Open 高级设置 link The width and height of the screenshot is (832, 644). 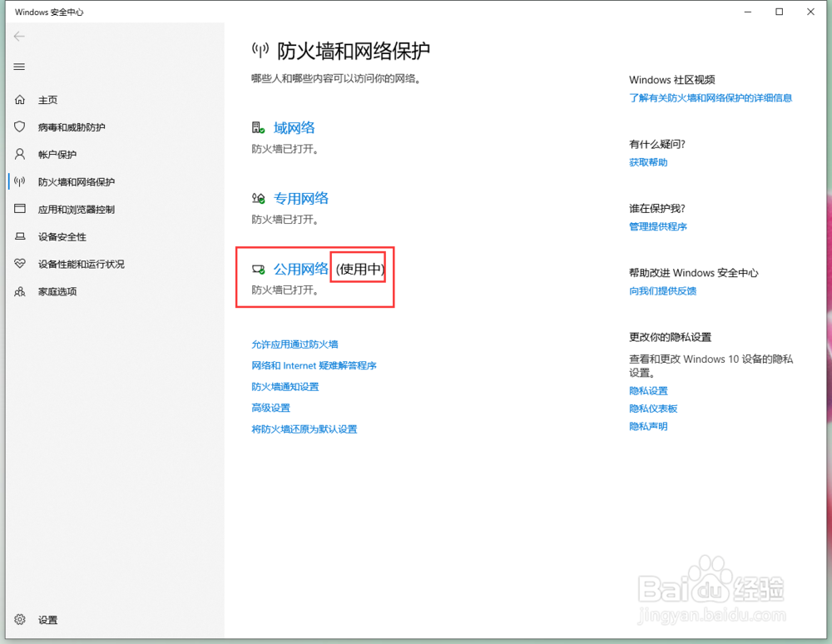pyautogui.click(x=270, y=408)
